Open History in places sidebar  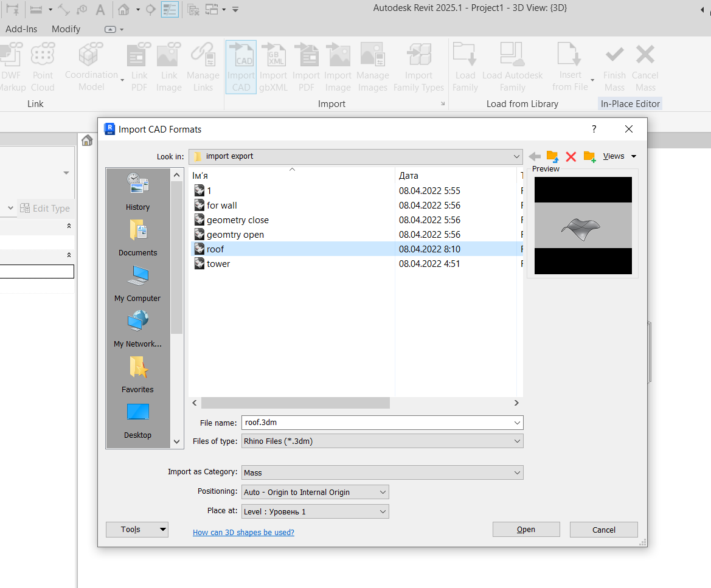click(138, 192)
